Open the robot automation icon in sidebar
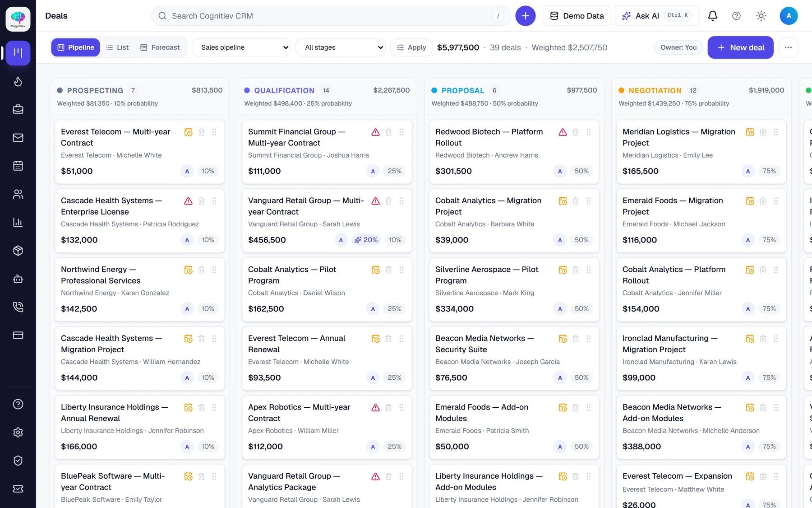Image resolution: width=812 pixels, height=508 pixels. pos(18,279)
